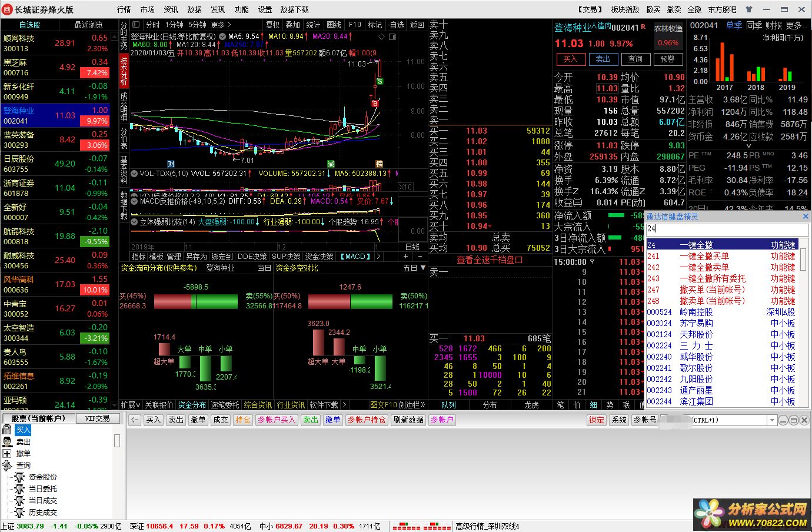This screenshot has height=532, width=812.
Task: Select the 技术分析 vertical tab
Action: tap(124, 71)
